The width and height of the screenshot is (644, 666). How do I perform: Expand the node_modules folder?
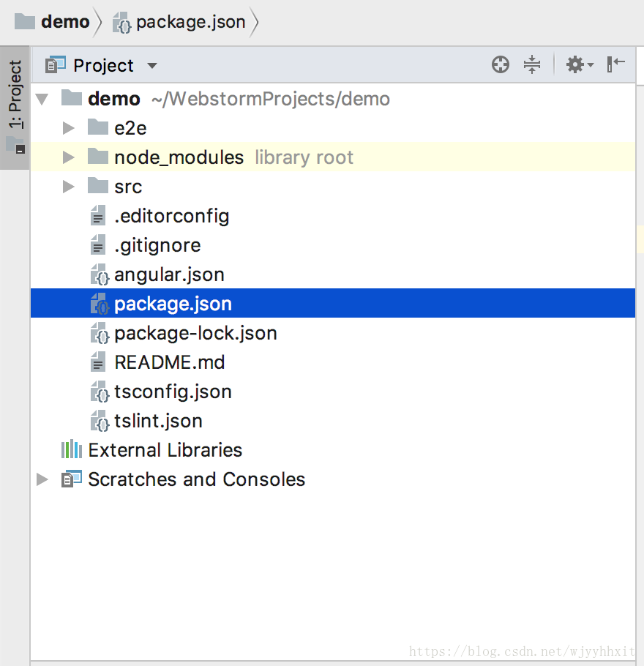tap(68, 157)
